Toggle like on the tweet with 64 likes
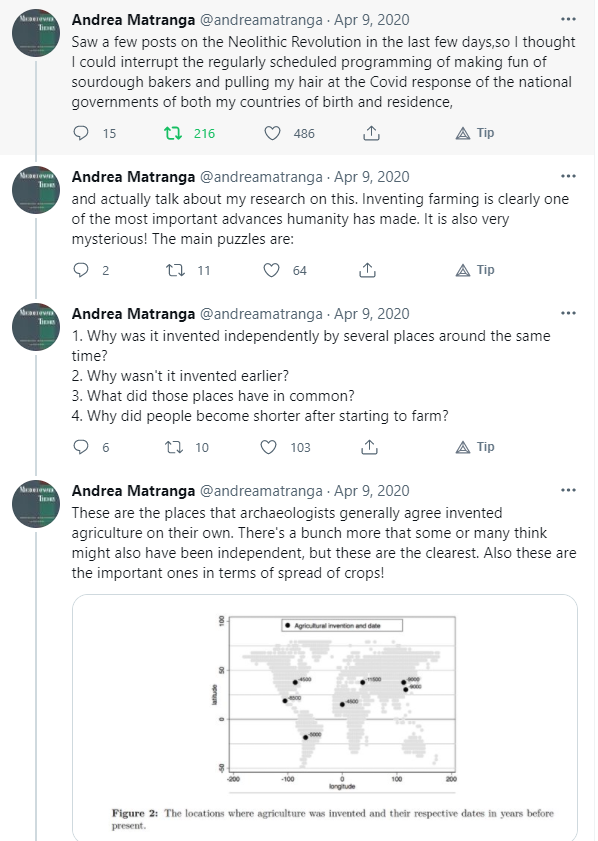 pos(270,269)
